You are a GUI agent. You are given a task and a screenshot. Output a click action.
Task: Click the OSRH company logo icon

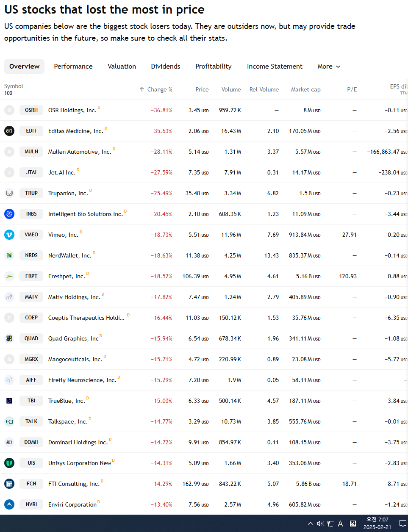9,110
